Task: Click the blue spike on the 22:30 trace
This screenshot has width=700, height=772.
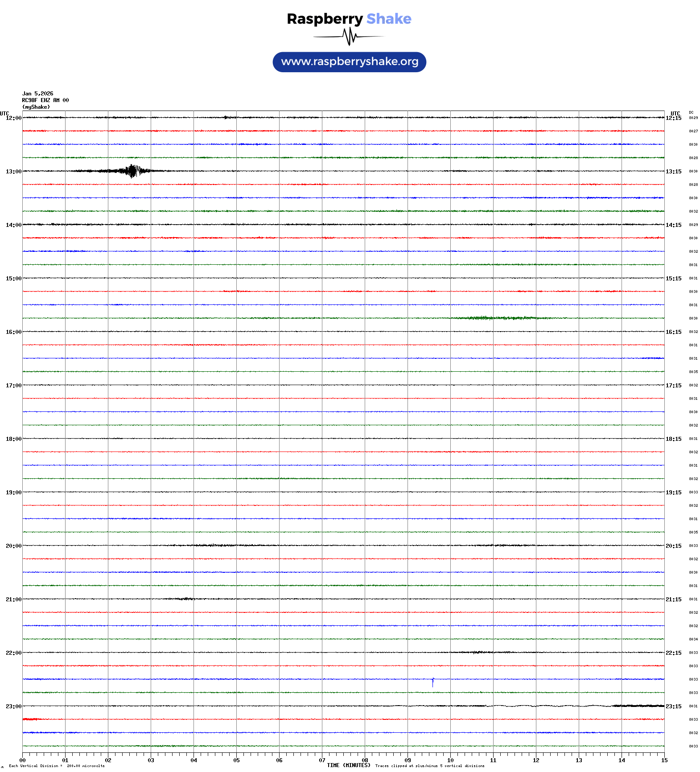Action: tap(433, 682)
